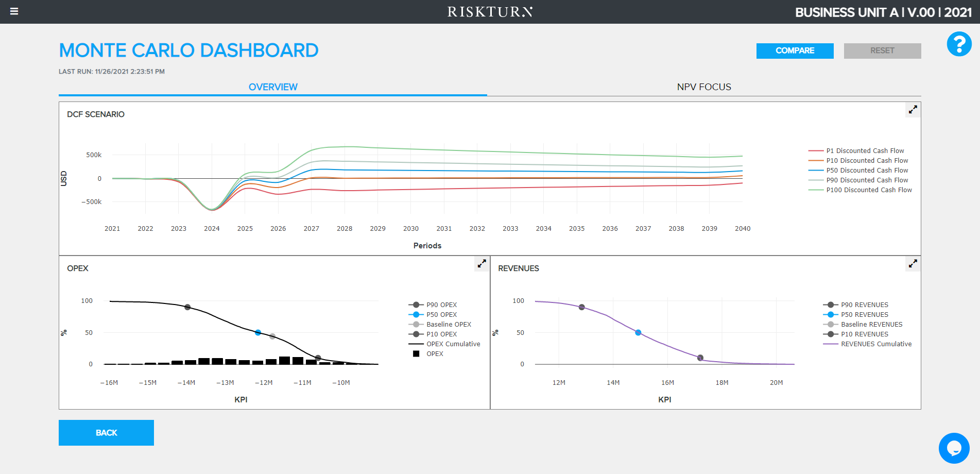Click the COMPARE button
The image size is (980, 474).
(x=795, y=50)
